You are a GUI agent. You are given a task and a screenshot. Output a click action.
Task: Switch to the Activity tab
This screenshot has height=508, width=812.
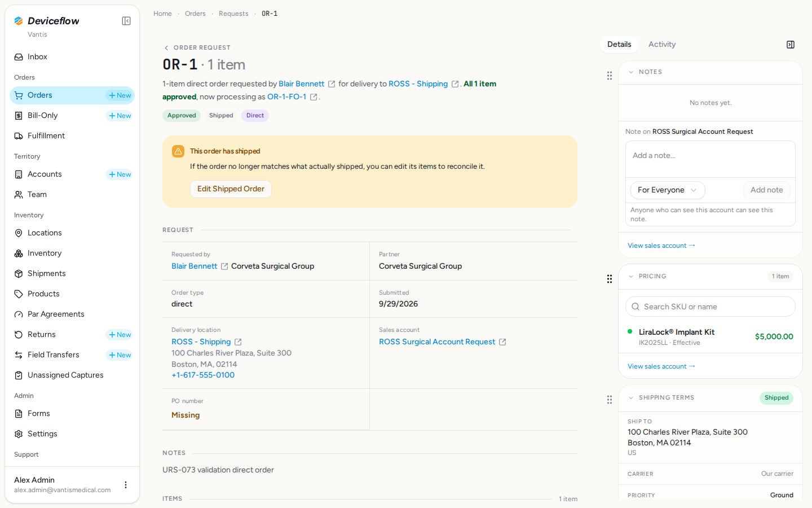[x=662, y=45]
